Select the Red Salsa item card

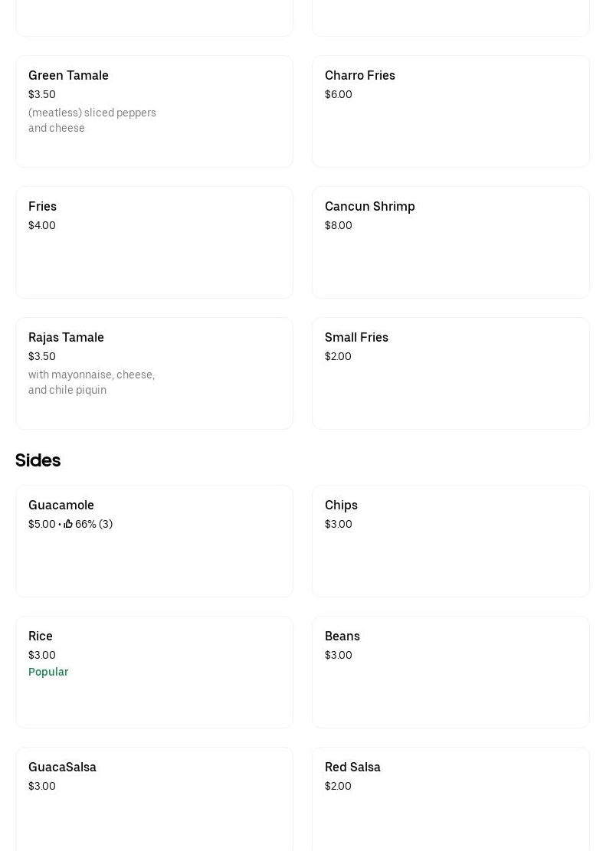click(450, 797)
